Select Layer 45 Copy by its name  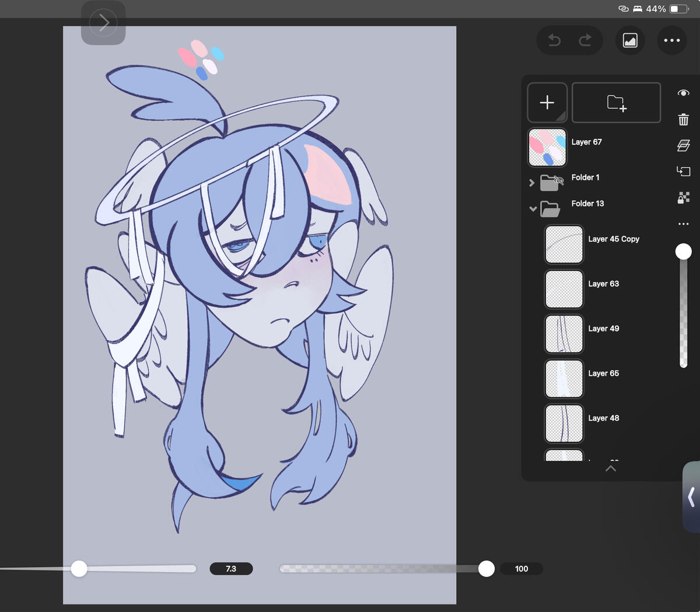pos(614,239)
